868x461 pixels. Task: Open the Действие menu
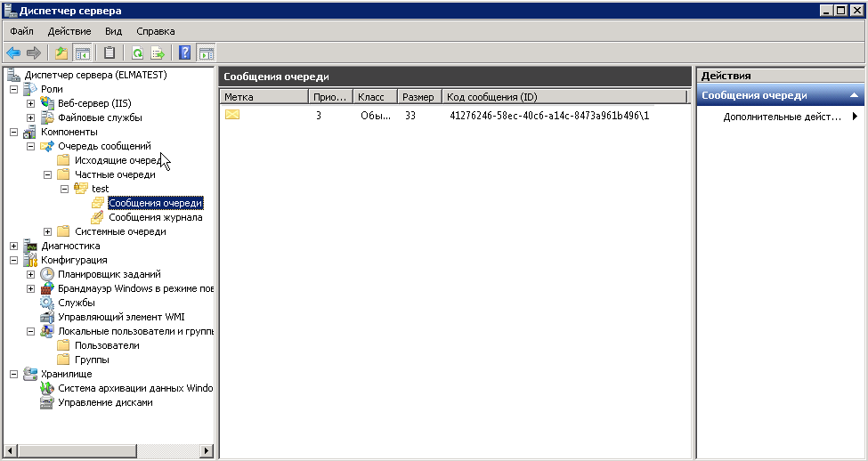pos(69,31)
